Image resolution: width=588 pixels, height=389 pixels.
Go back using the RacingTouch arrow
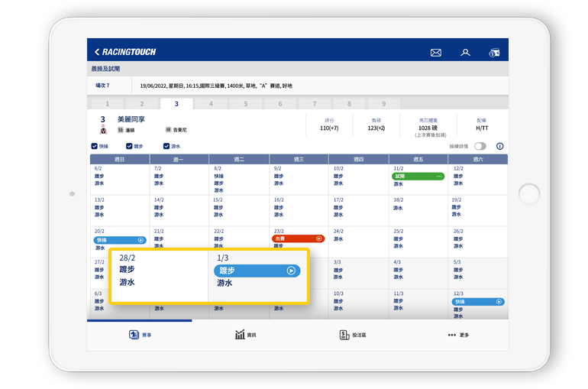pyautogui.click(x=97, y=52)
